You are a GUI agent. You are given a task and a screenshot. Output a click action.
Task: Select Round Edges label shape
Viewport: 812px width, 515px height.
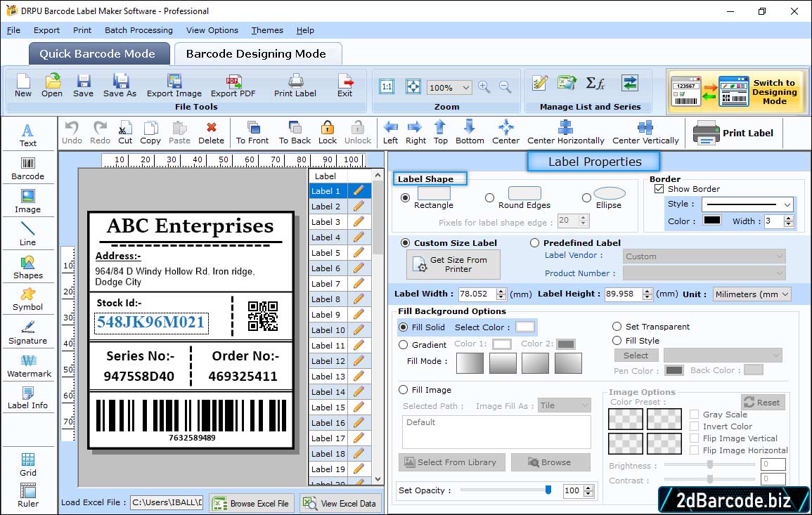click(489, 197)
